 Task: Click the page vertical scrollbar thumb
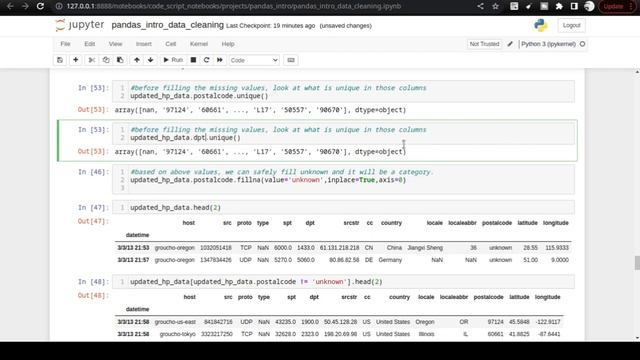[x=637, y=263]
